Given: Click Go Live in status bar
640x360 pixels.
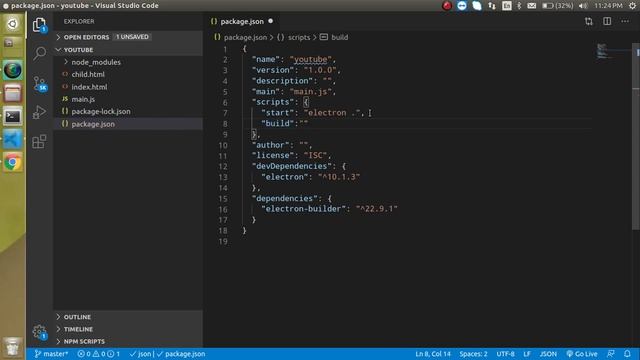Looking at the screenshot, I should (582, 354).
